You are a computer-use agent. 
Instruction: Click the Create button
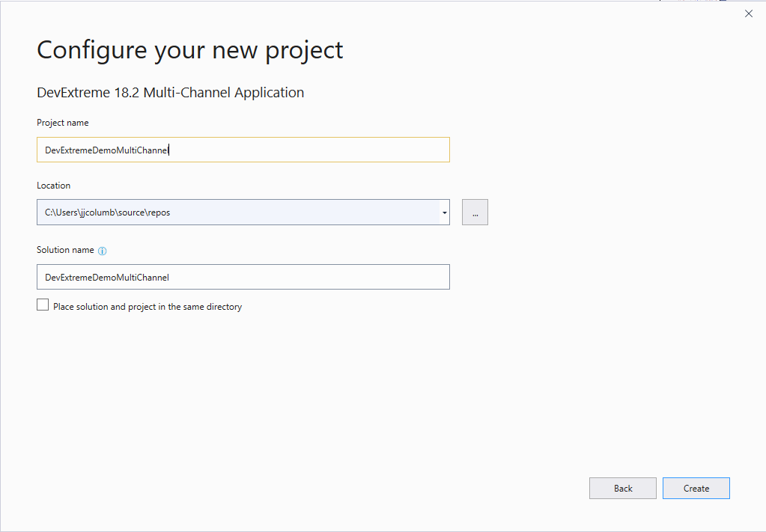tap(696, 488)
